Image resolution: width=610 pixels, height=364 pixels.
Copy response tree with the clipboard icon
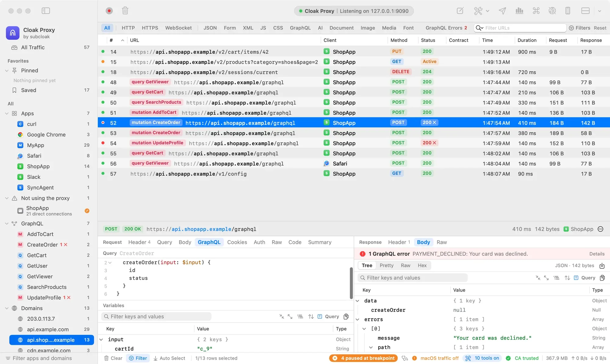(x=602, y=278)
